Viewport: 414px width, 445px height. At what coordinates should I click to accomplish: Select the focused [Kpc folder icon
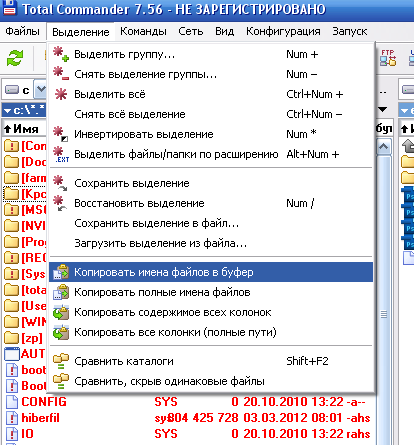pos(11,194)
